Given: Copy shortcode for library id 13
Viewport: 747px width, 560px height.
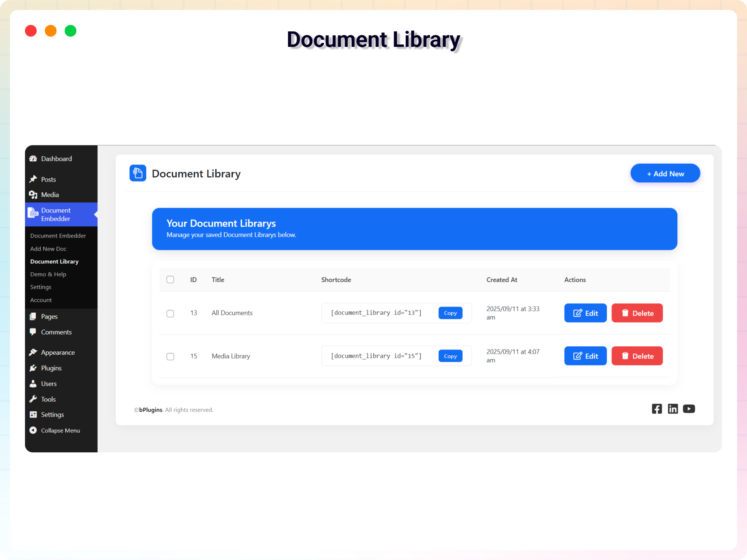Looking at the screenshot, I should click(450, 313).
